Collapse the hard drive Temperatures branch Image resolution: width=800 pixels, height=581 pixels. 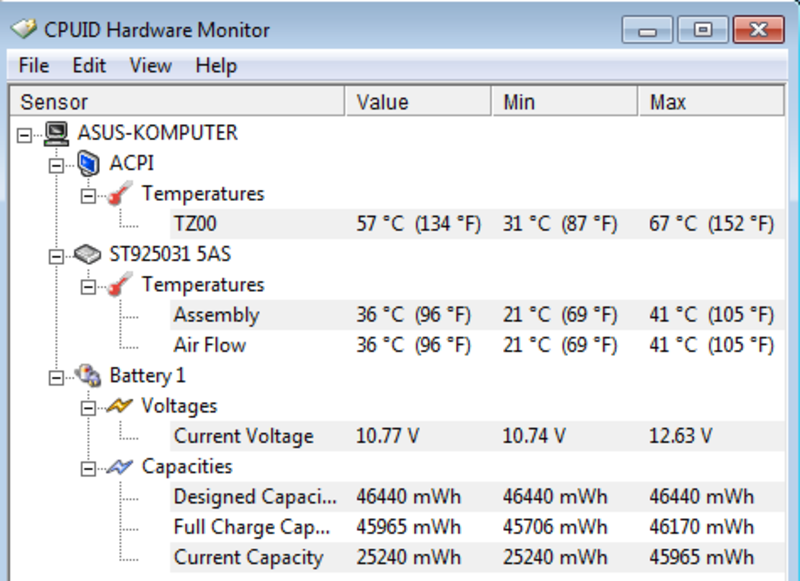click(x=88, y=287)
